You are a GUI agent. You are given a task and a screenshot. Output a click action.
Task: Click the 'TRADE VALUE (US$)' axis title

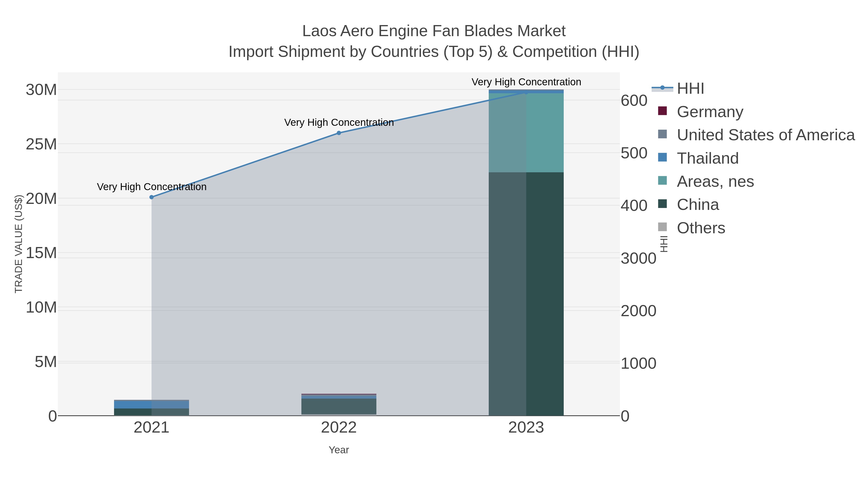[x=19, y=244]
